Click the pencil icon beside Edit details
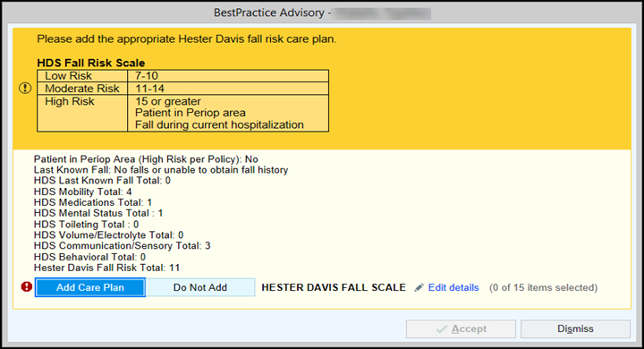This screenshot has height=349, width=644. [x=419, y=288]
